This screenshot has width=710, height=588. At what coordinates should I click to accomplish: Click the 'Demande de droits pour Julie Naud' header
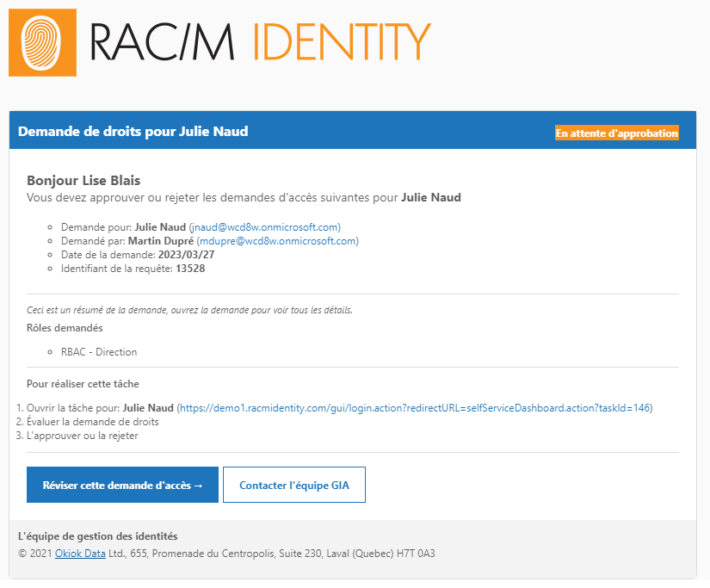pyautogui.click(x=133, y=132)
